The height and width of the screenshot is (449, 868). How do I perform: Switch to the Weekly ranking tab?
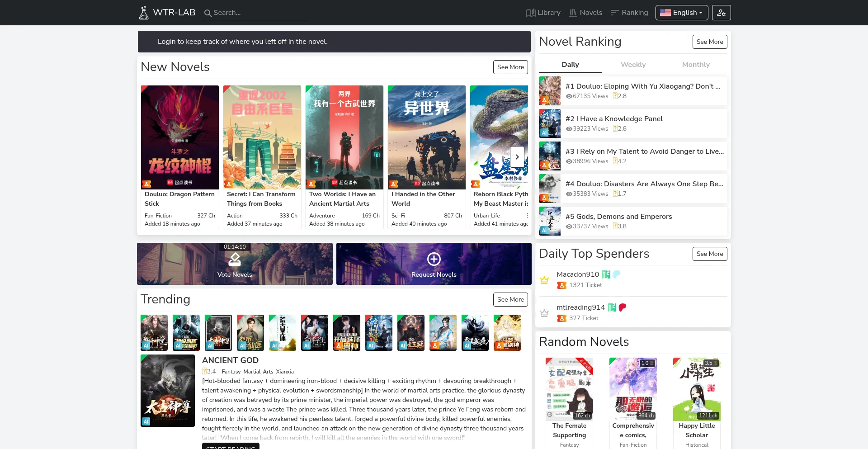[x=633, y=65]
